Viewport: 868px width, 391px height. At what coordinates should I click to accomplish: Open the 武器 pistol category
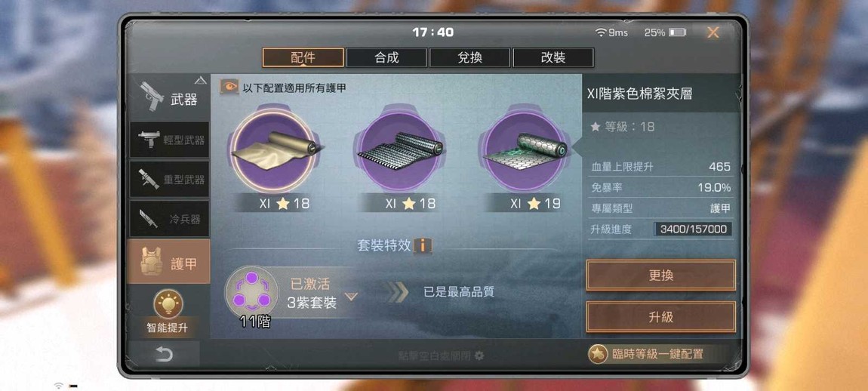click(x=168, y=98)
